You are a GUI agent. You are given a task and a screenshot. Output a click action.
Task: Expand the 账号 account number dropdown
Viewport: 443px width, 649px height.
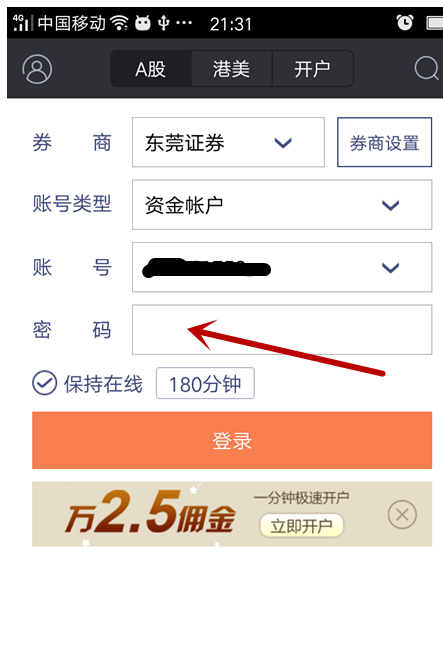click(x=282, y=267)
